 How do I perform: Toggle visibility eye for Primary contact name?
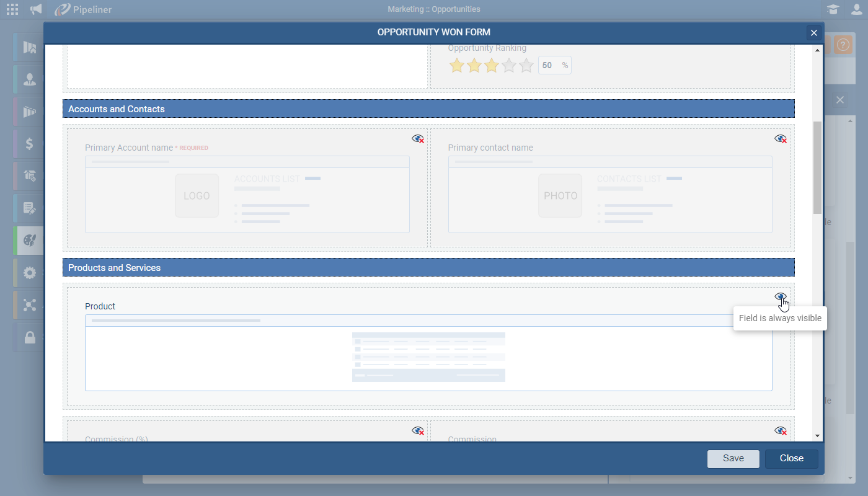pyautogui.click(x=781, y=138)
